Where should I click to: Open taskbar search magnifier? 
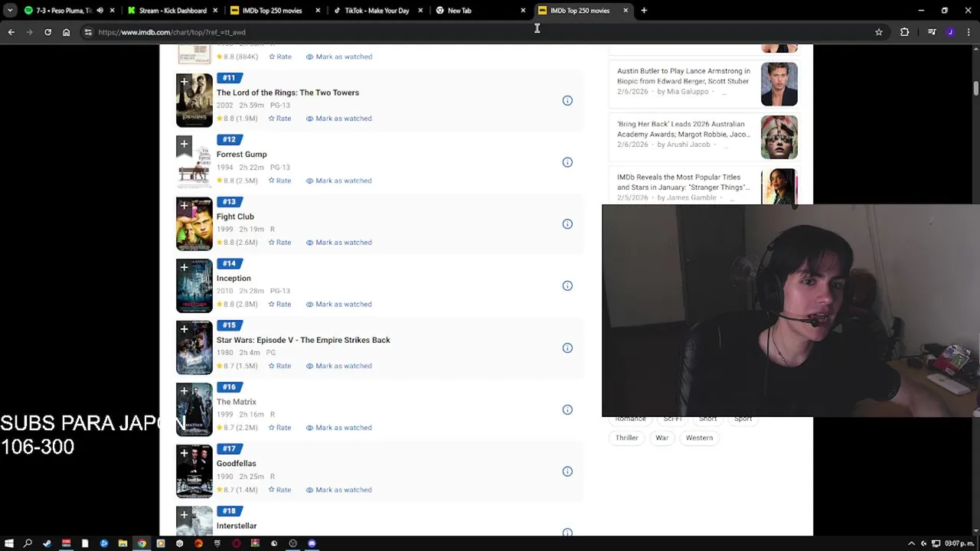(x=28, y=543)
